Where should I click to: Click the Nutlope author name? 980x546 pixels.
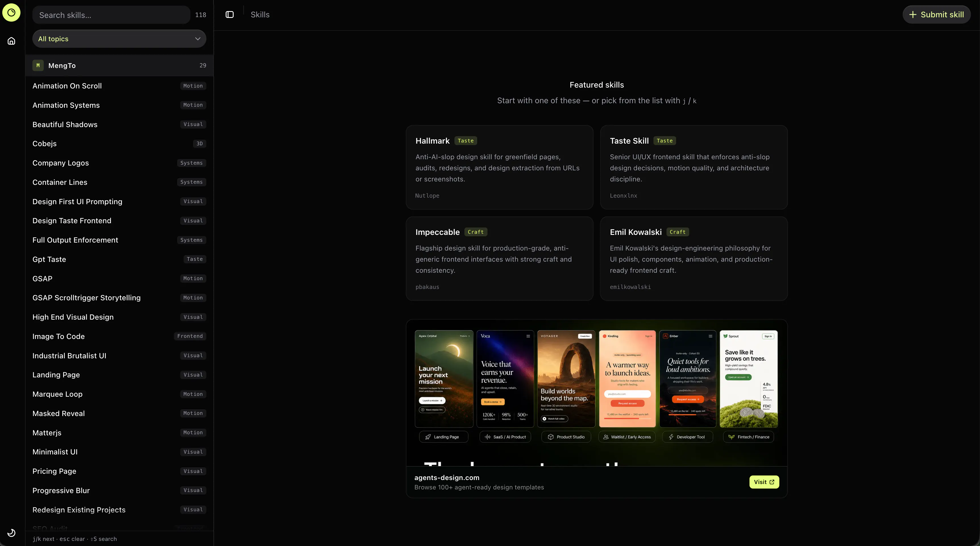click(427, 196)
